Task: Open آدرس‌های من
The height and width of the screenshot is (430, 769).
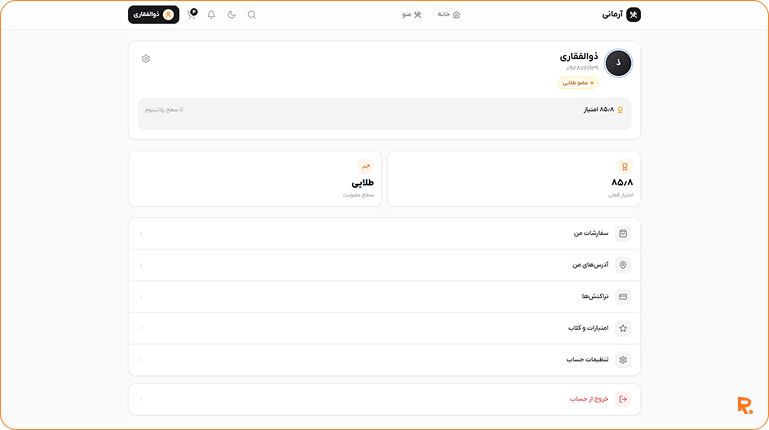Action: tap(384, 265)
